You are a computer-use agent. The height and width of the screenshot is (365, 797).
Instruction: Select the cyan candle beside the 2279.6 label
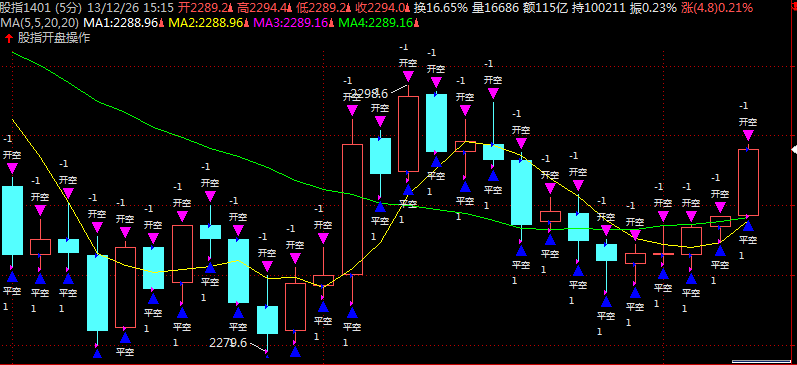[267, 320]
